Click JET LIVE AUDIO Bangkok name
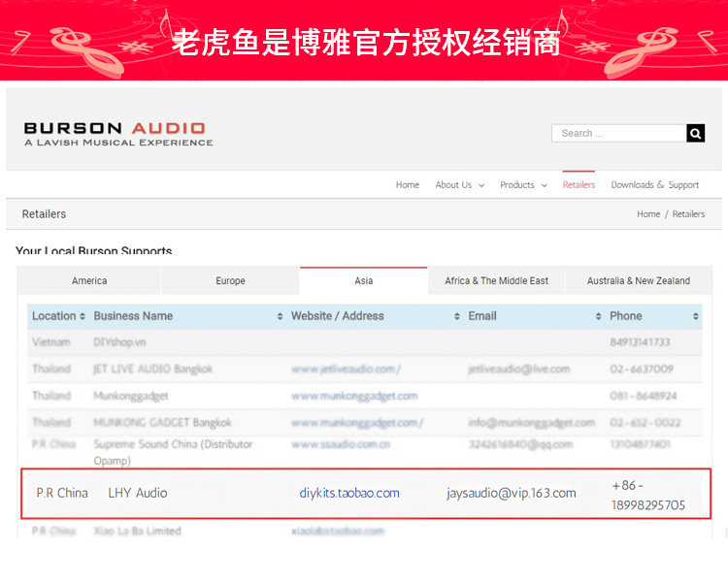This screenshot has height=582, width=728. pos(153,369)
